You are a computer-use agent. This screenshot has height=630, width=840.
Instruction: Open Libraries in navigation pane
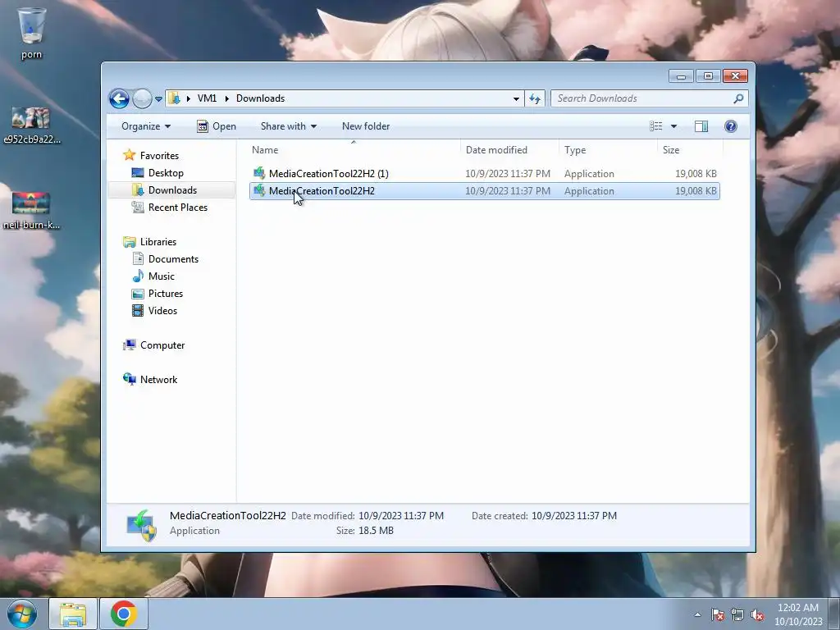(x=158, y=242)
